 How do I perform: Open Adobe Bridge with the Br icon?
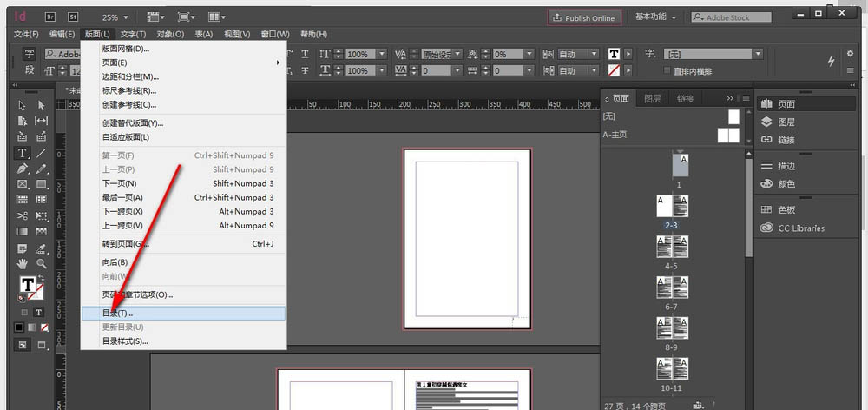point(49,17)
